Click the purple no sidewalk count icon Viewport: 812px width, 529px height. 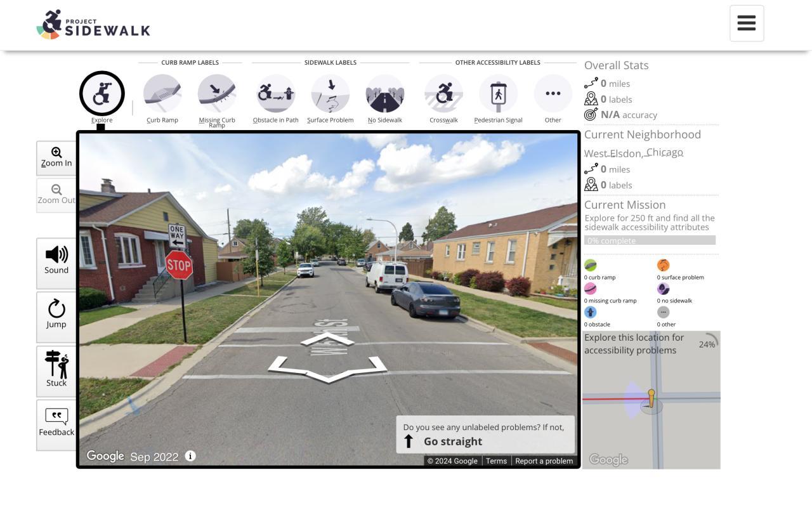coord(664,289)
